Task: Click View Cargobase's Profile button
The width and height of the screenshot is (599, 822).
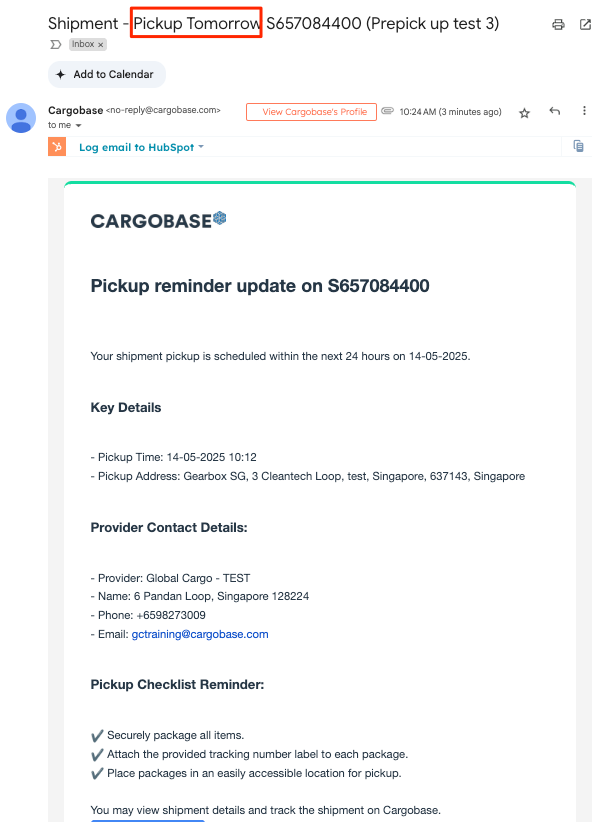Action: pyautogui.click(x=311, y=112)
